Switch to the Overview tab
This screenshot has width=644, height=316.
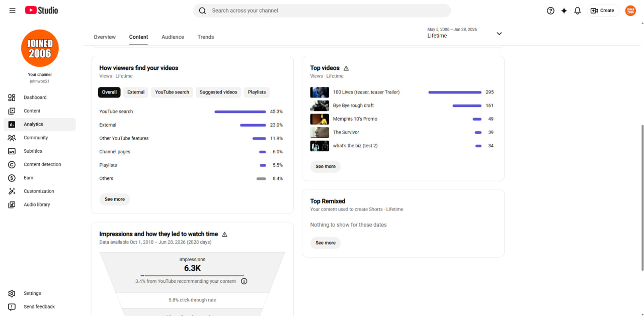[x=105, y=37]
